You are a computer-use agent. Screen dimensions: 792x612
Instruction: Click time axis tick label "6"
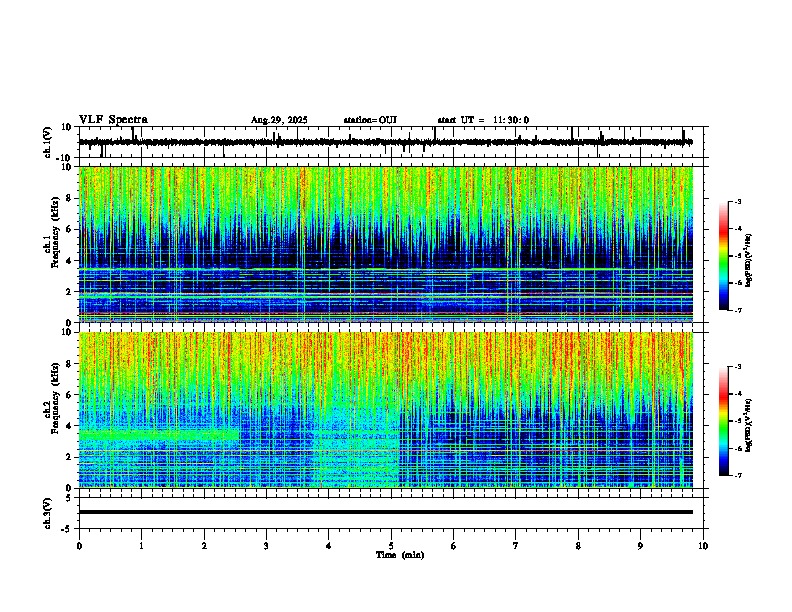coord(454,546)
